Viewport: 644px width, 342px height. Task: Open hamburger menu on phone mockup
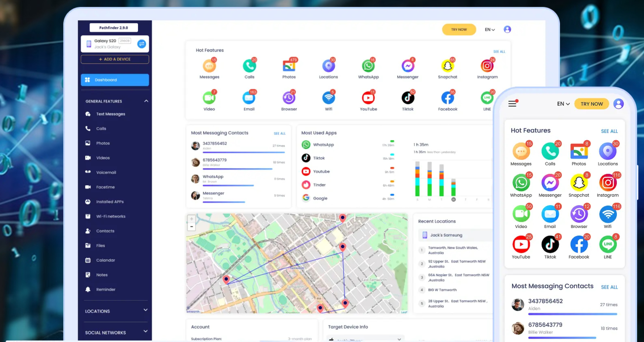click(x=513, y=103)
